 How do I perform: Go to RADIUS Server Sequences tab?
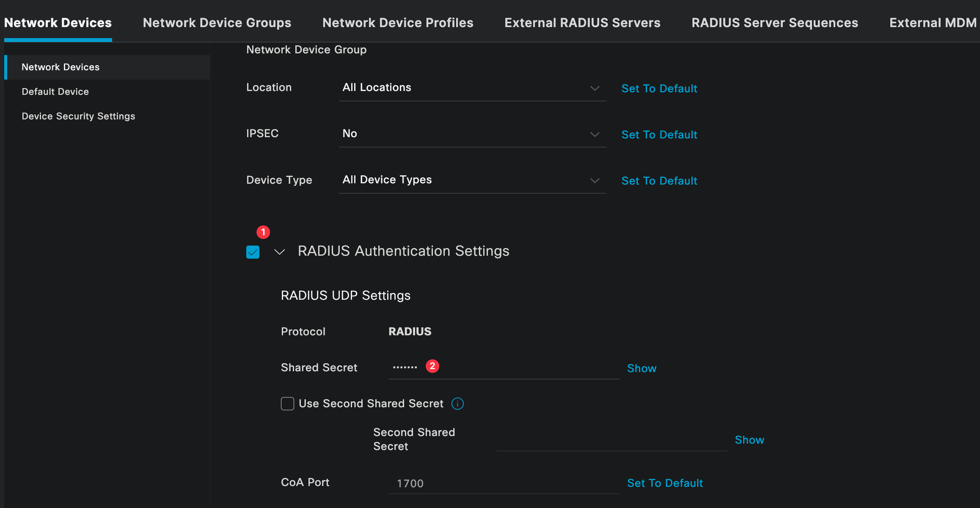(x=774, y=23)
